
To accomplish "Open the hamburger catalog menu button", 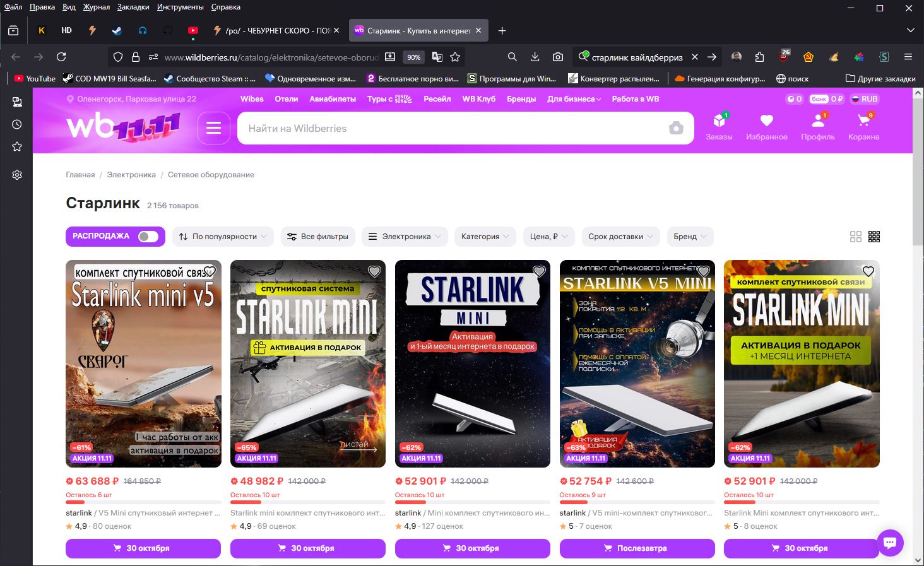I will pos(213,128).
